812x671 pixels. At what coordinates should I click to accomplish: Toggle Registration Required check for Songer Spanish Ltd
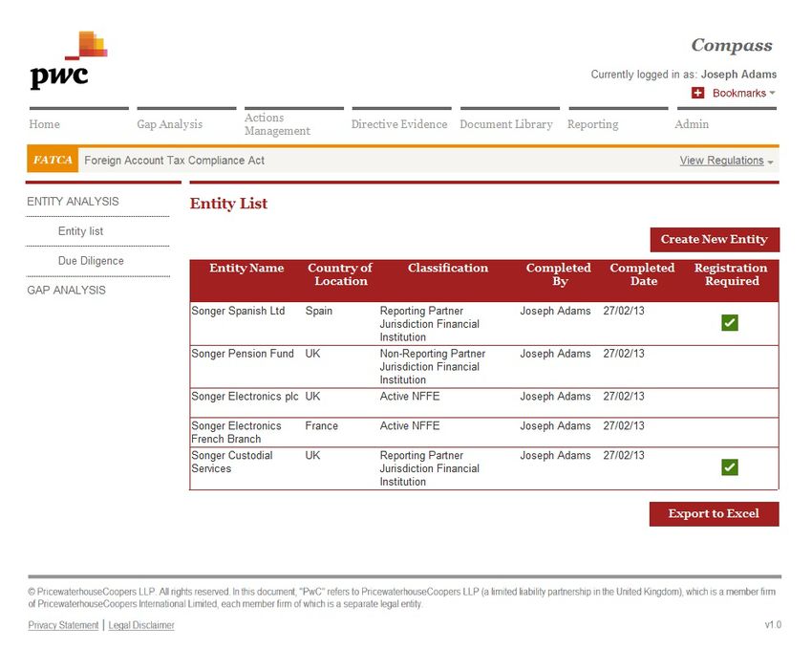729,323
